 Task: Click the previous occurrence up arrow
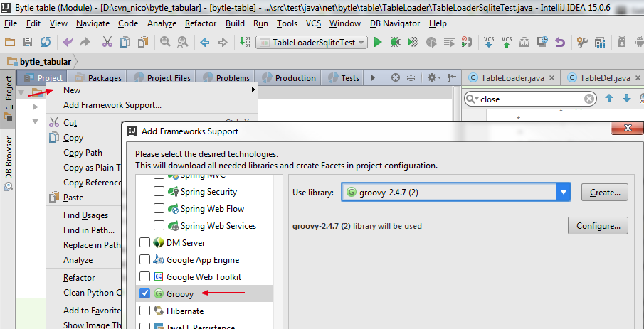click(609, 99)
